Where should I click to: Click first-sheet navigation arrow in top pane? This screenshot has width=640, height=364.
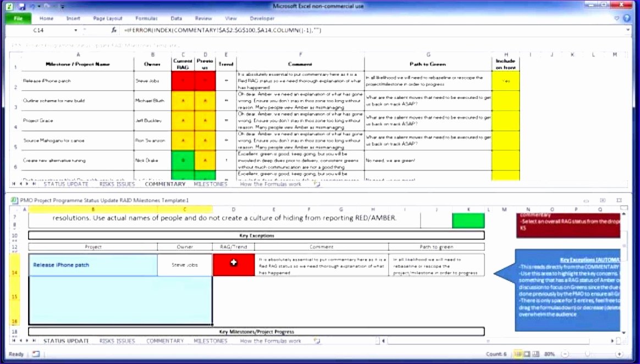tap(14, 184)
